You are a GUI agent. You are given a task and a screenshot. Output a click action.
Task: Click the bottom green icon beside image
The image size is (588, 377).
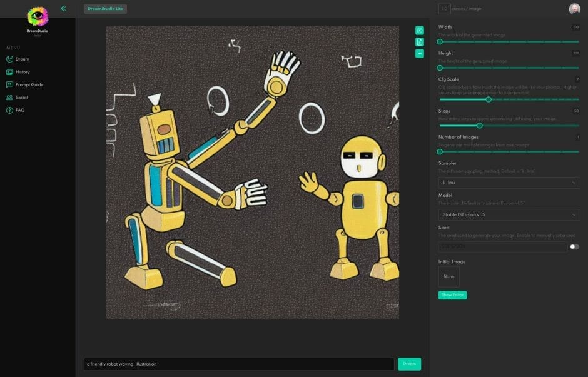tap(420, 53)
